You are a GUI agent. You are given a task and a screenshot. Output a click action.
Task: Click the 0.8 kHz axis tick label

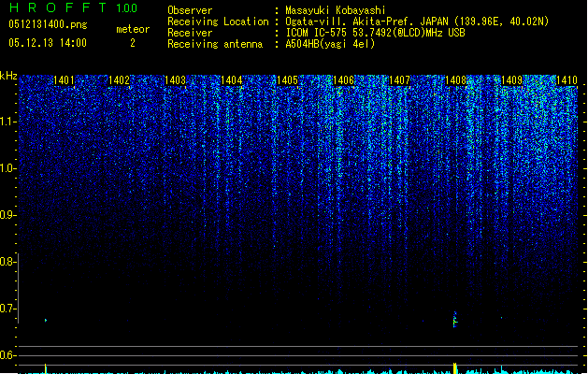pyautogui.click(x=7, y=262)
